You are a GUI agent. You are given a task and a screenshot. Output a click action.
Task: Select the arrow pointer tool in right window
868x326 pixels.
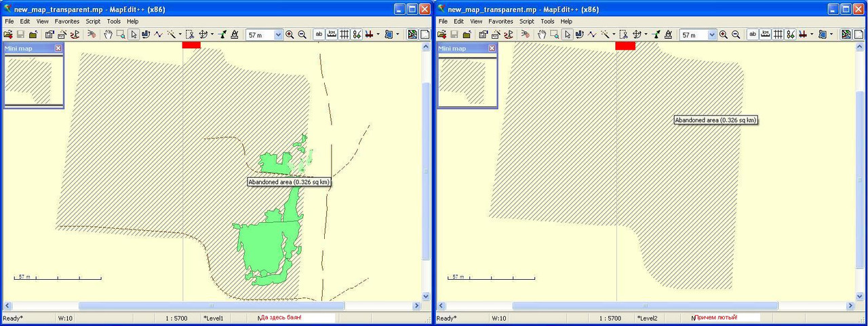coord(568,35)
